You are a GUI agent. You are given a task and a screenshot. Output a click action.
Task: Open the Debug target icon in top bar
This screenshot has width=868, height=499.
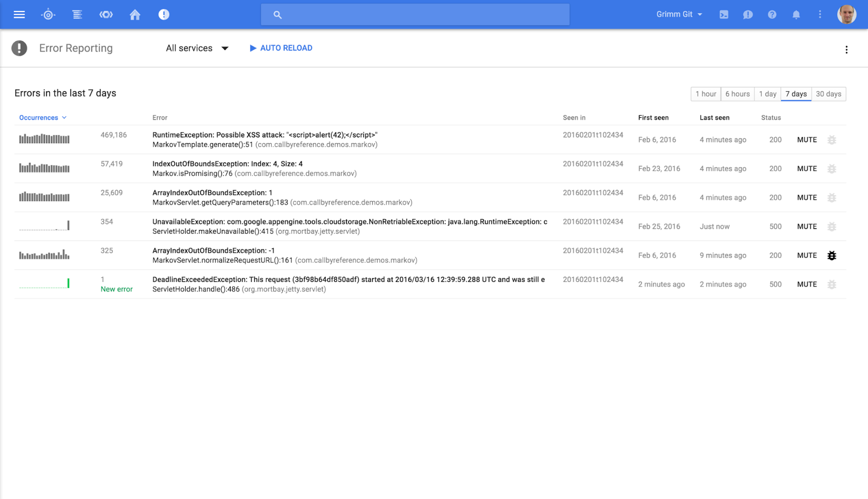point(48,15)
